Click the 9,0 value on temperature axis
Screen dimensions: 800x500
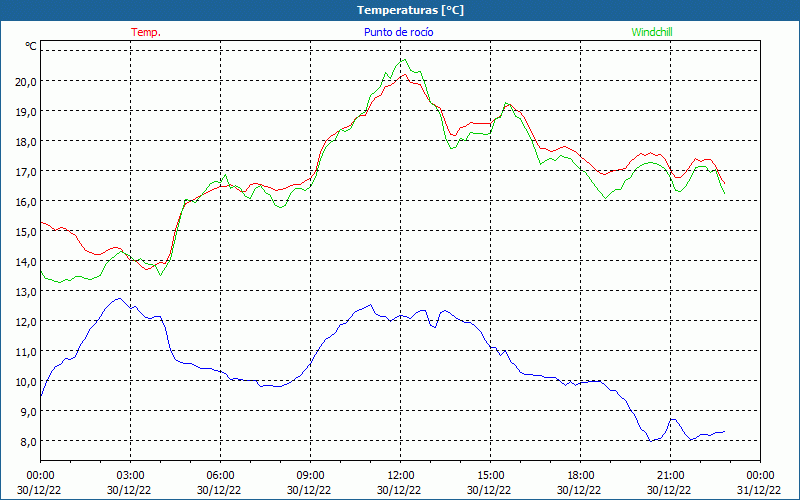[28, 412]
